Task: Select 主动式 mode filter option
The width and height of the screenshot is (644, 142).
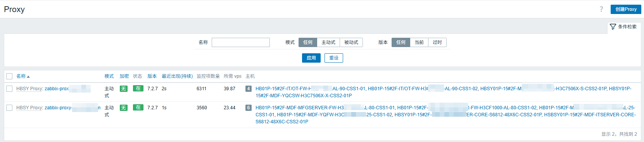Action: tap(328, 42)
